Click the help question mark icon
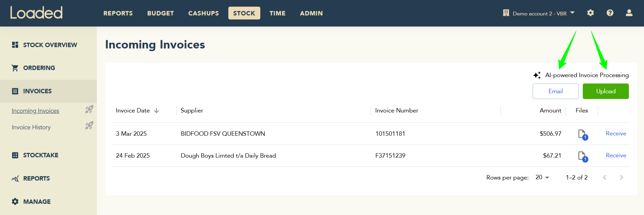This screenshot has height=215, width=644. pos(610,13)
